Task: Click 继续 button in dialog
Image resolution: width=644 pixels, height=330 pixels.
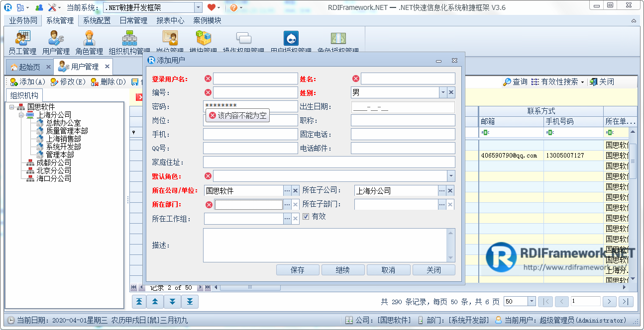Action: point(343,270)
